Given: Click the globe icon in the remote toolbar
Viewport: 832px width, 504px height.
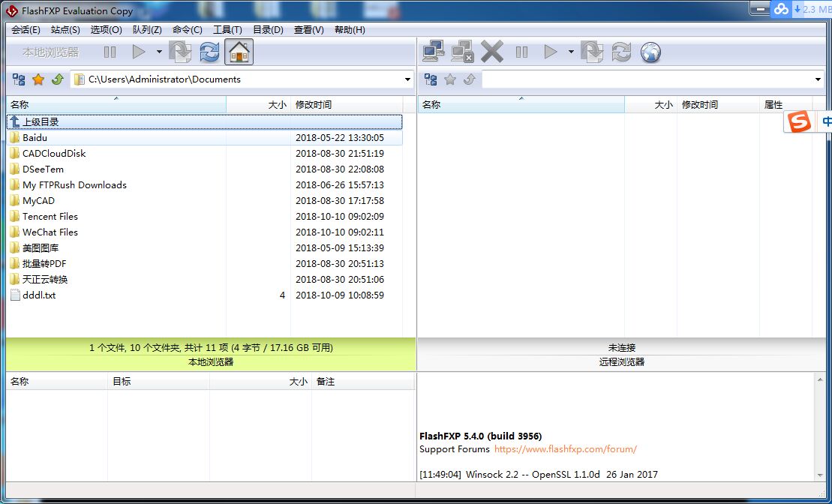Looking at the screenshot, I should (650, 52).
